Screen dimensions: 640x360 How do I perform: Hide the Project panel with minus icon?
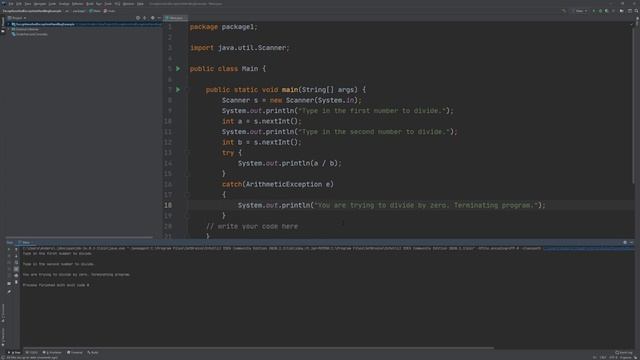tap(159, 18)
